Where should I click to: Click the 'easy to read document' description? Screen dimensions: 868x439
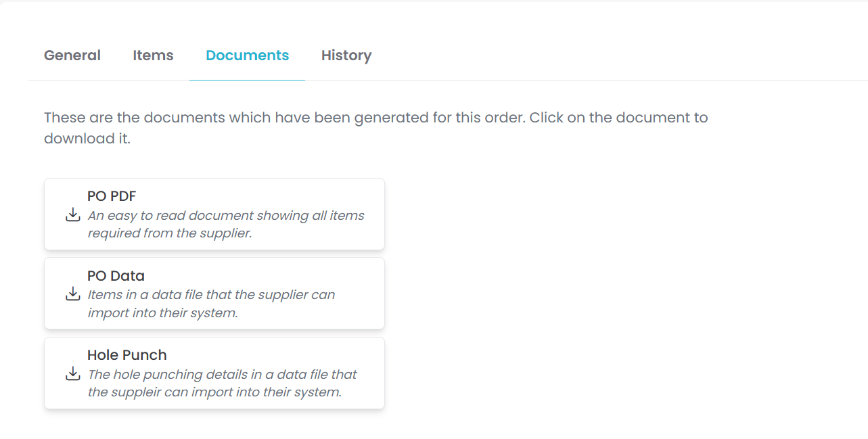click(226, 216)
